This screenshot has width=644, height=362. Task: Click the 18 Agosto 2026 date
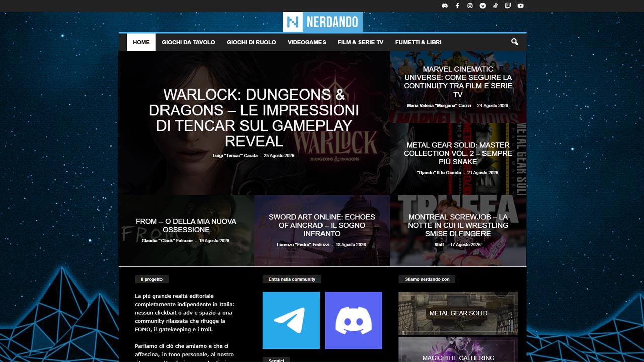click(351, 245)
